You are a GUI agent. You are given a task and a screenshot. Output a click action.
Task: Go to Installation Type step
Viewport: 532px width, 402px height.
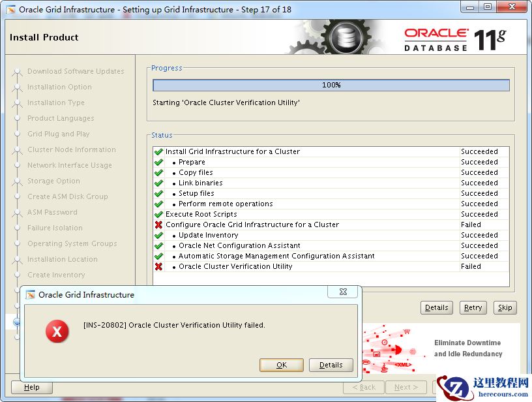coord(56,102)
